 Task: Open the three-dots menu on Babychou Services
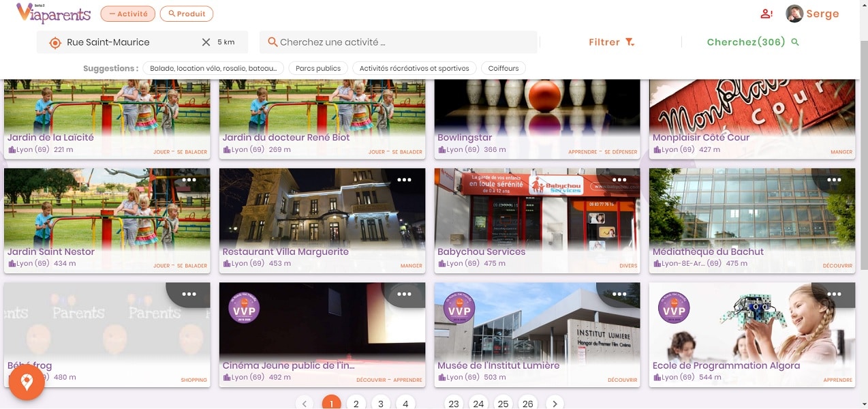(x=619, y=180)
